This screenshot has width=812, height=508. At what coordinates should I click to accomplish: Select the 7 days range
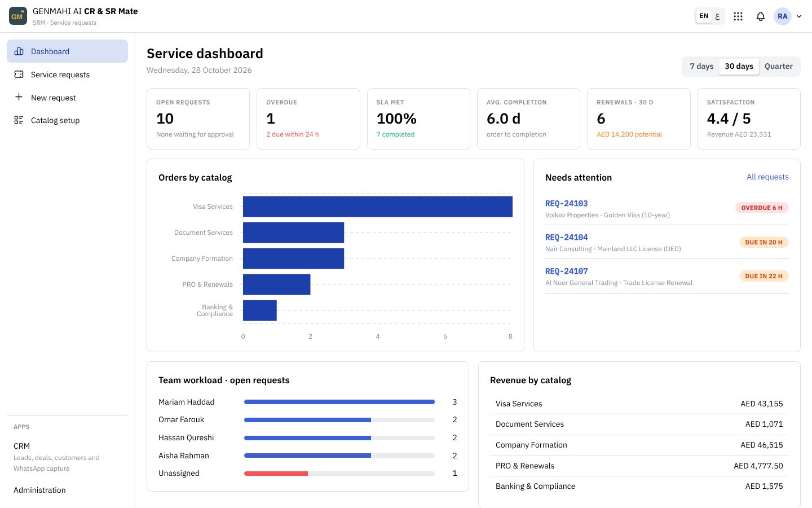pos(701,66)
